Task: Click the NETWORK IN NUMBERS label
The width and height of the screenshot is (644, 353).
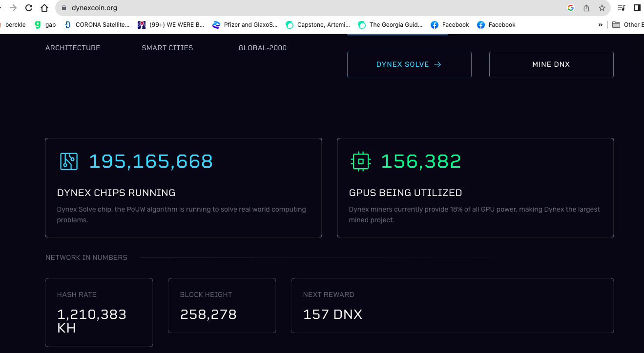Action: click(86, 257)
